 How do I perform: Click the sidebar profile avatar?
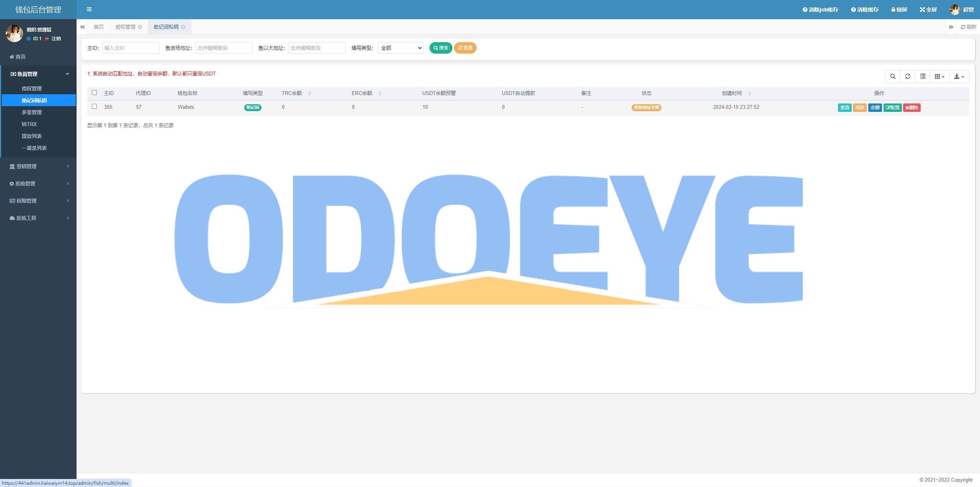coord(14,34)
